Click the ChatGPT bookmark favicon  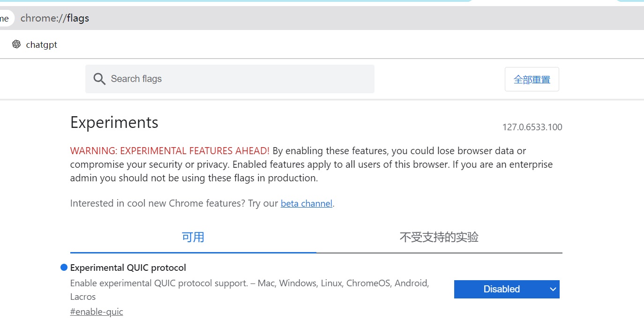[x=16, y=45]
